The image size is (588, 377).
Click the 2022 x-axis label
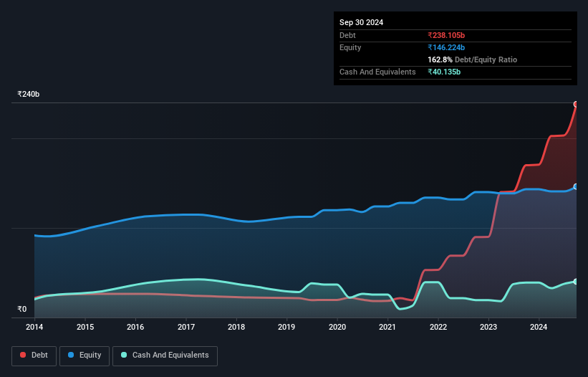[438, 327]
